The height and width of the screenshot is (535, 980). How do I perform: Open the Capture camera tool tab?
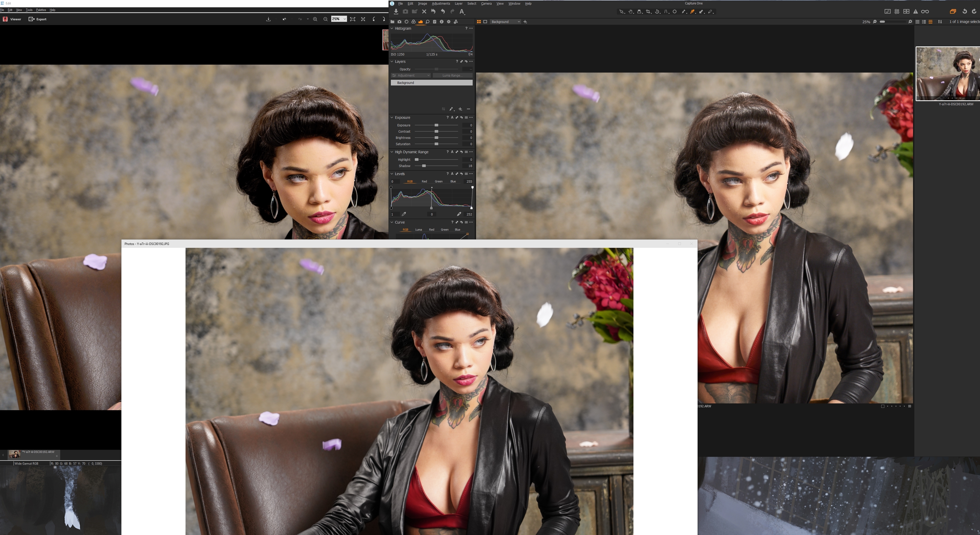[x=399, y=22]
